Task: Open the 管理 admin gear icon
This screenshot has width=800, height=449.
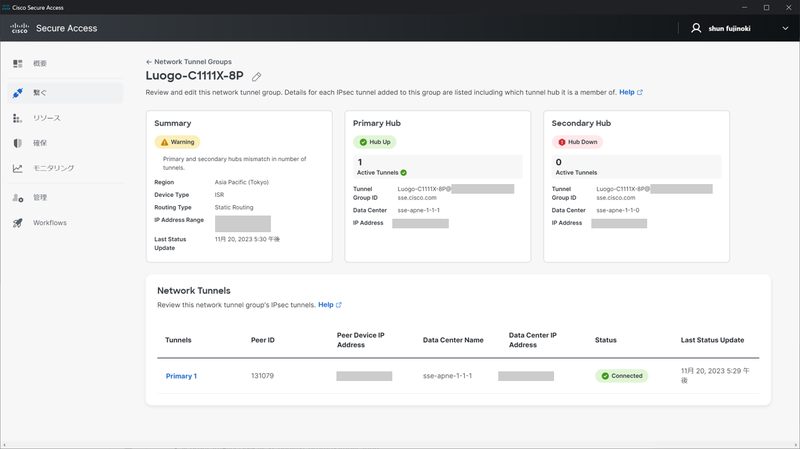Action: [x=18, y=197]
